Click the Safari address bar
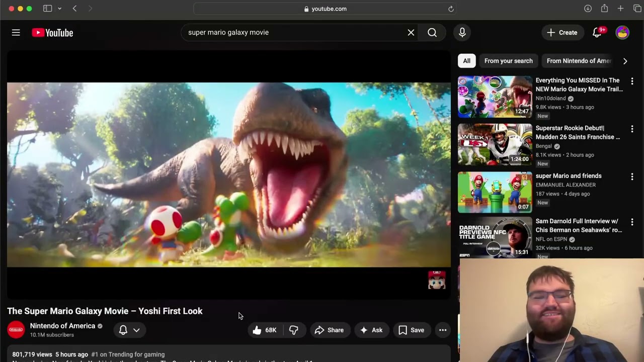Image resolution: width=644 pixels, height=362 pixels. click(326, 9)
